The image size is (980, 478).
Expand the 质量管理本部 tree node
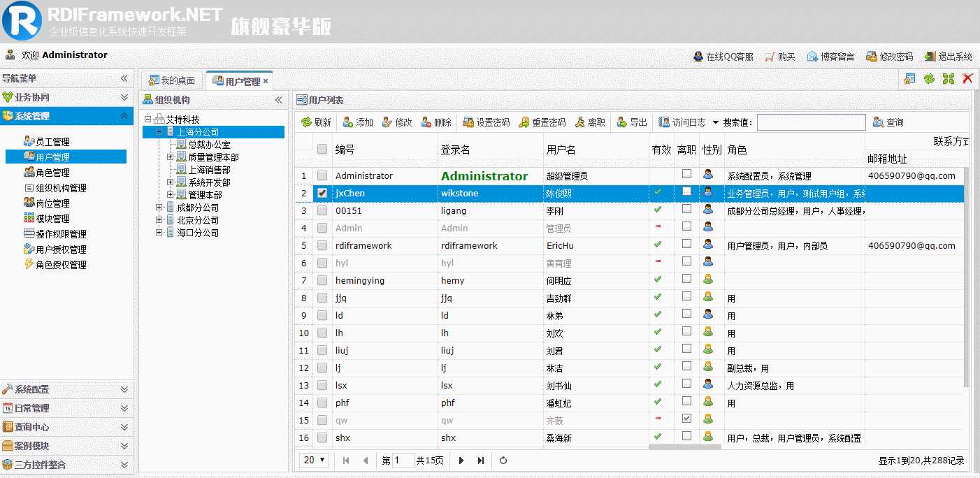click(x=171, y=157)
